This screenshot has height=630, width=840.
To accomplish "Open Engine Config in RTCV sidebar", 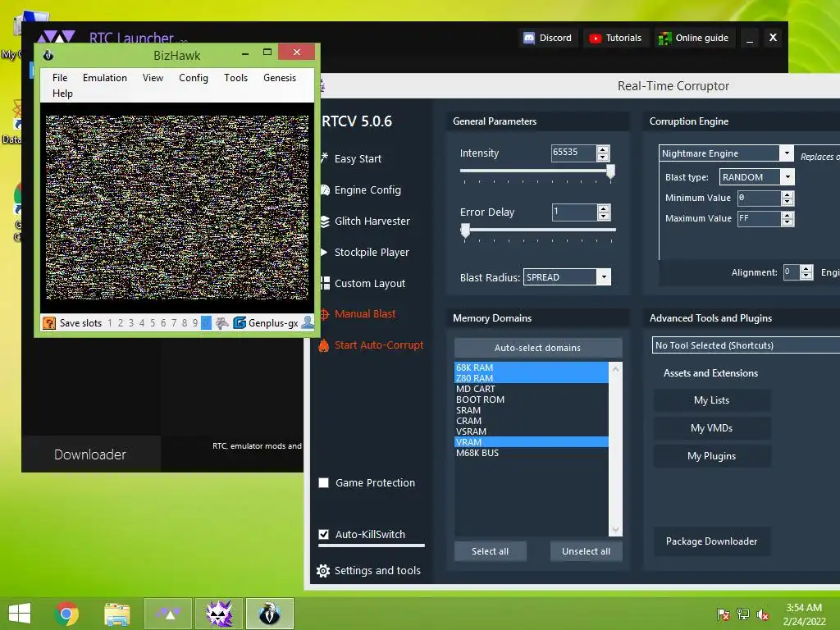I will click(x=367, y=190).
